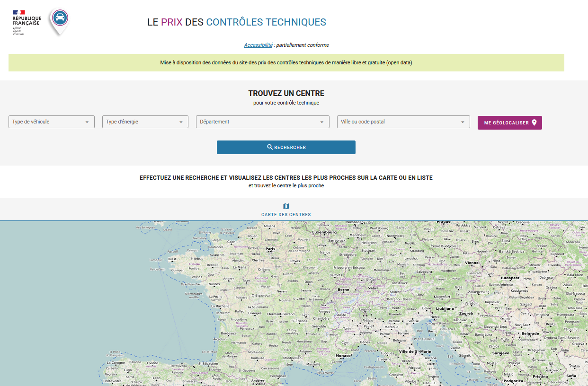
Task: Click Stuttgart on the map
Action: coord(368,251)
